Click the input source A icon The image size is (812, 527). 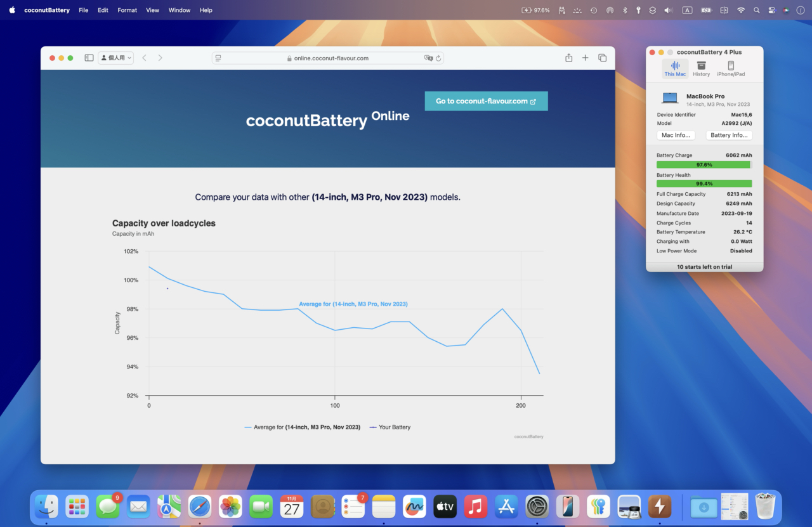(687, 10)
